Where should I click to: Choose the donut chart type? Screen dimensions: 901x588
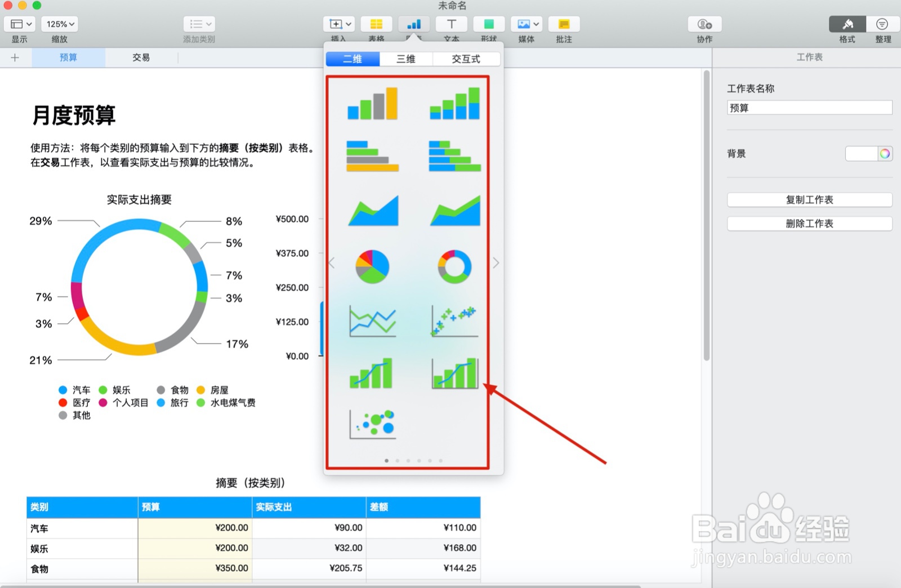(x=454, y=266)
